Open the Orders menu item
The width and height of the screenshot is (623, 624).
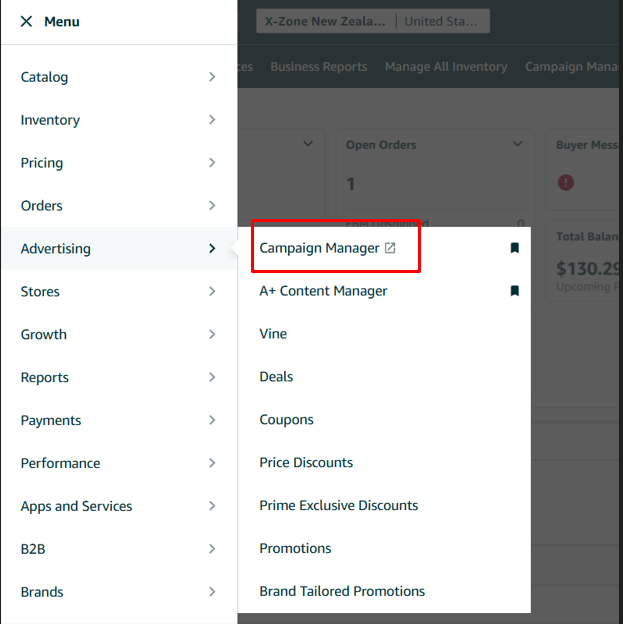[x=42, y=206]
